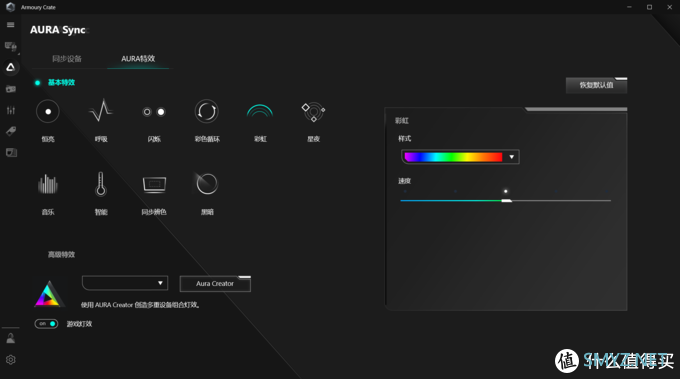Close the Armoury Crate window

pyautogui.click(x=669, y=7)
